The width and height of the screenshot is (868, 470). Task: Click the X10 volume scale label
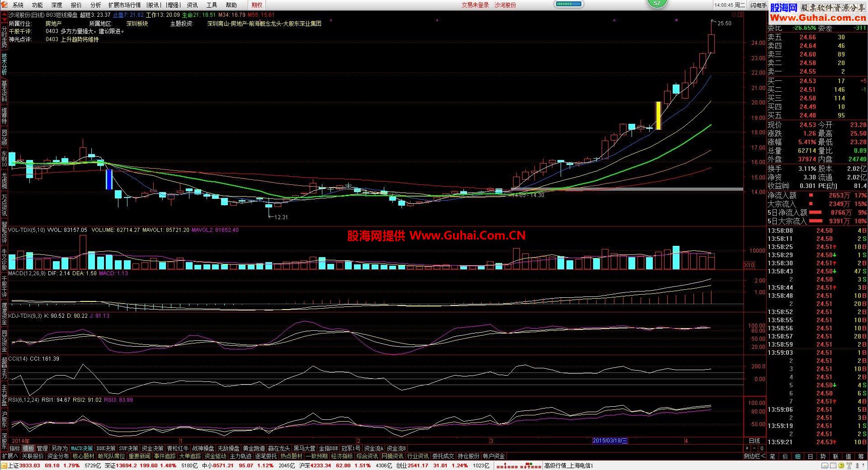[749, 265]
